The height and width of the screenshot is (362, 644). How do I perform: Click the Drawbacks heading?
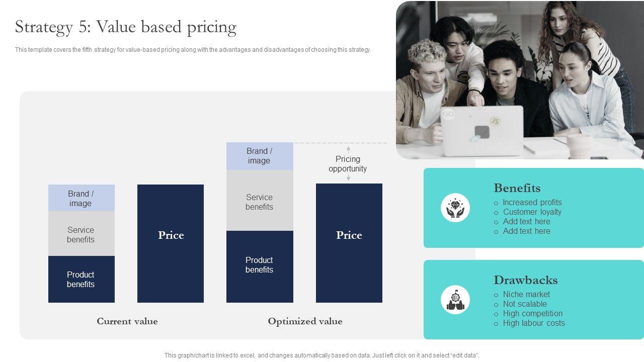pyautogui.click(x=525, y=280)
